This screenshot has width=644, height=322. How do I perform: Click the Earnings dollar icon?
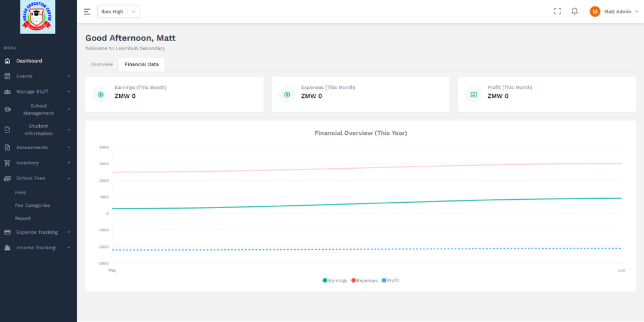click(x=101, y=94)
